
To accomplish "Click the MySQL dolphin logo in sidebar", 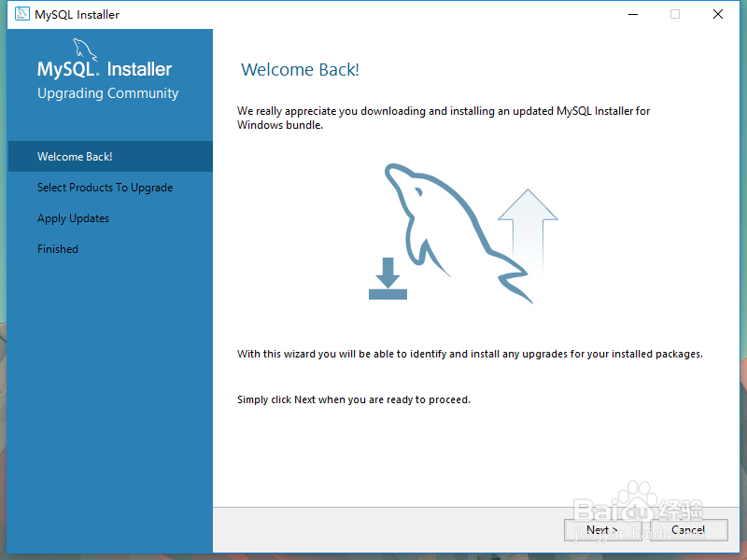I will tap(85, 49).
